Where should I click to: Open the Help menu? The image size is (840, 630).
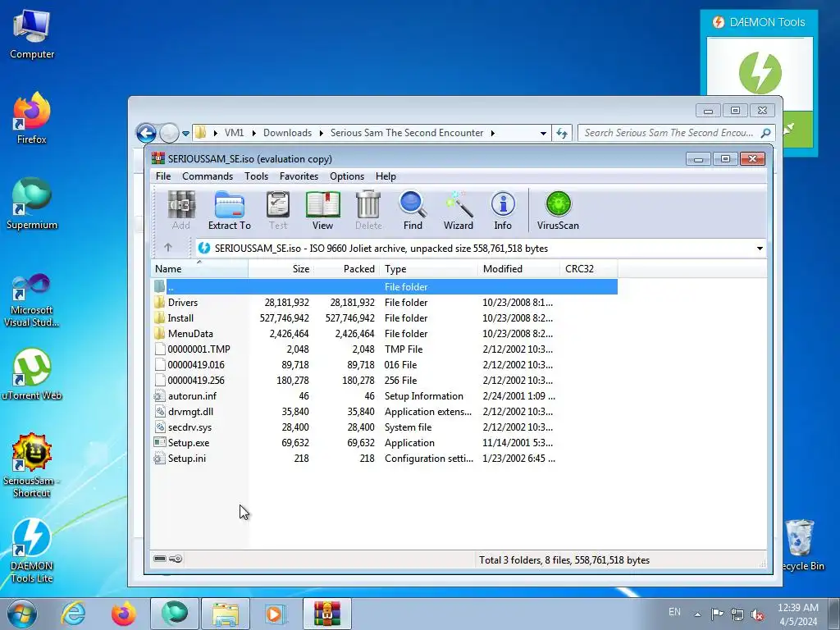tap(386, 176)
